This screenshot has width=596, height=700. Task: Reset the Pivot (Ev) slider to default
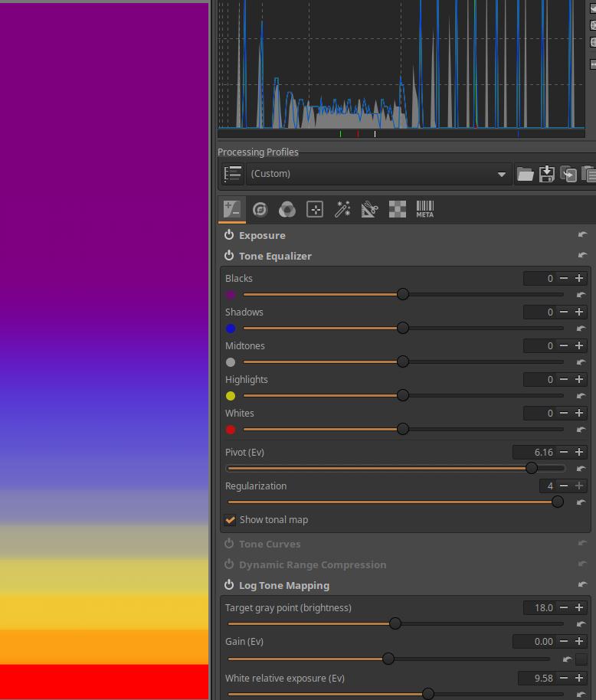click(581, 469)
